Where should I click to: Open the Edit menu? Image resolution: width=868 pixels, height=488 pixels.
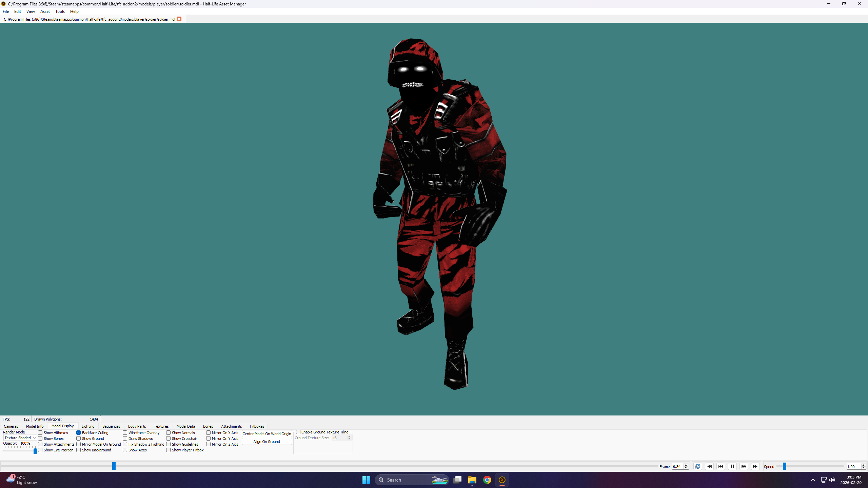point(18,12)
